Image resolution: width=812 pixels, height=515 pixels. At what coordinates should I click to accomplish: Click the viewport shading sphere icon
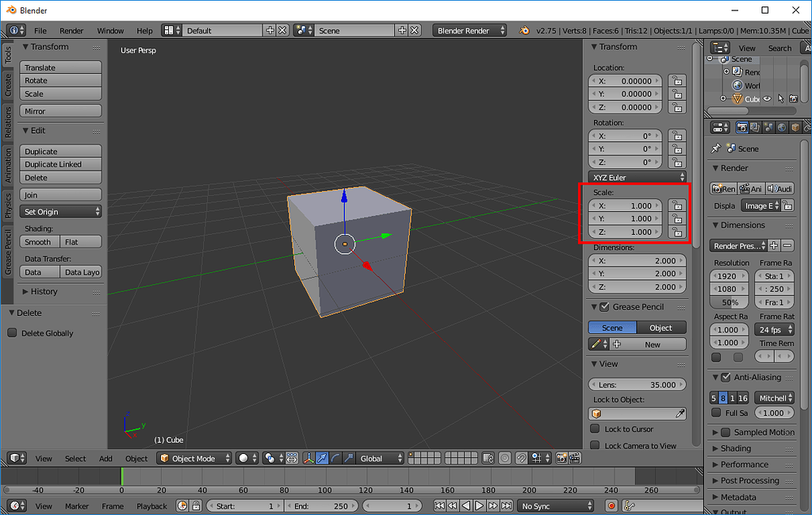click(247, 459)
